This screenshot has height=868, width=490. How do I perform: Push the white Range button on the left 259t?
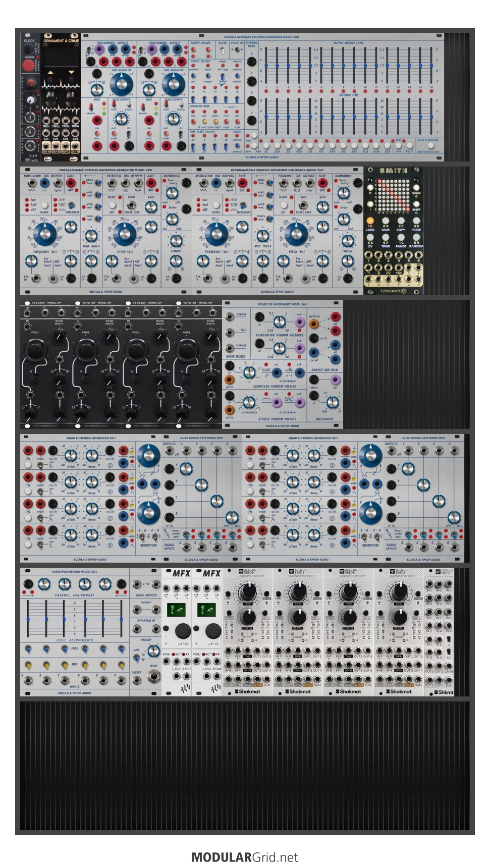(44, 205)
